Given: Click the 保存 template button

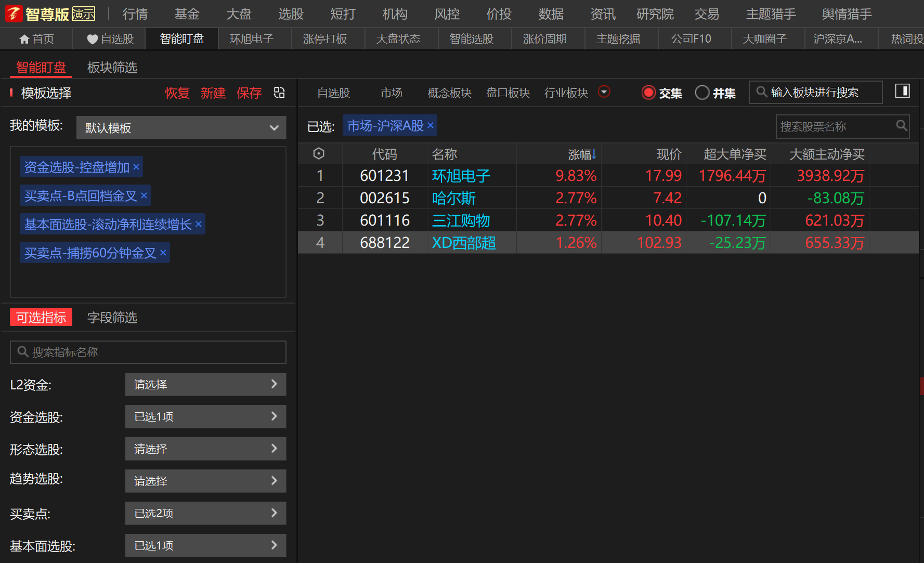Looking at the screenshot, I should [x=249, y=93].
